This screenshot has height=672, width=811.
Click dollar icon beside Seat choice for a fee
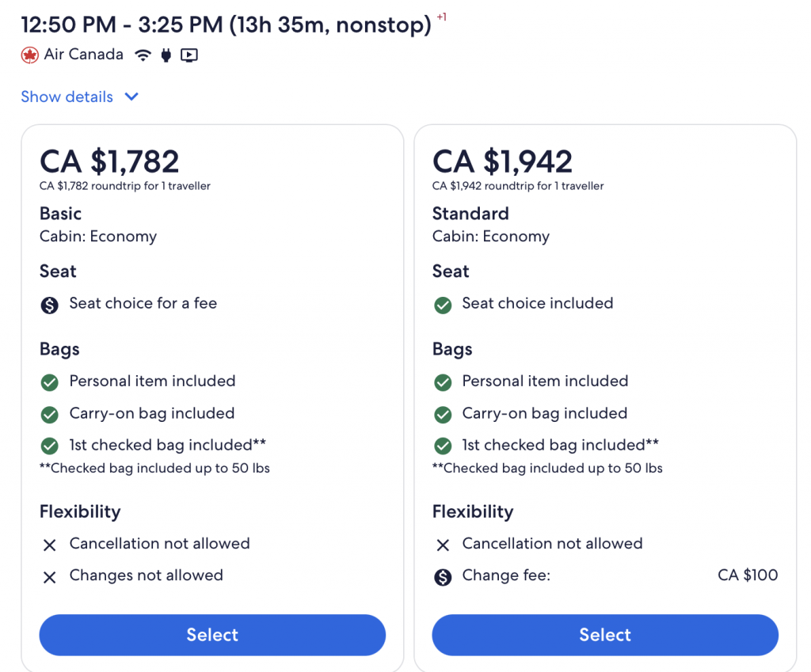click(x=50, y=305)
